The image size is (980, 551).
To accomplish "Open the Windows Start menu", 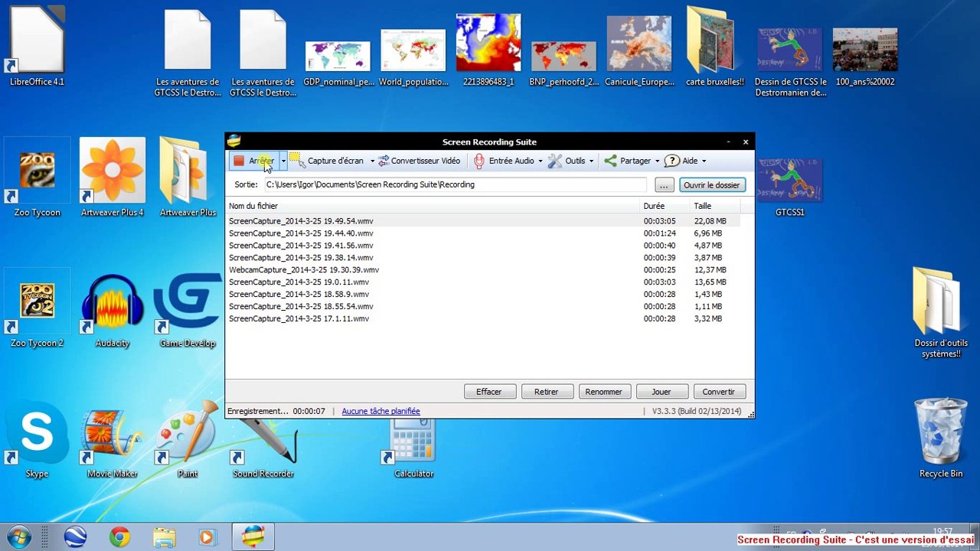I will [x=18, y=536].
